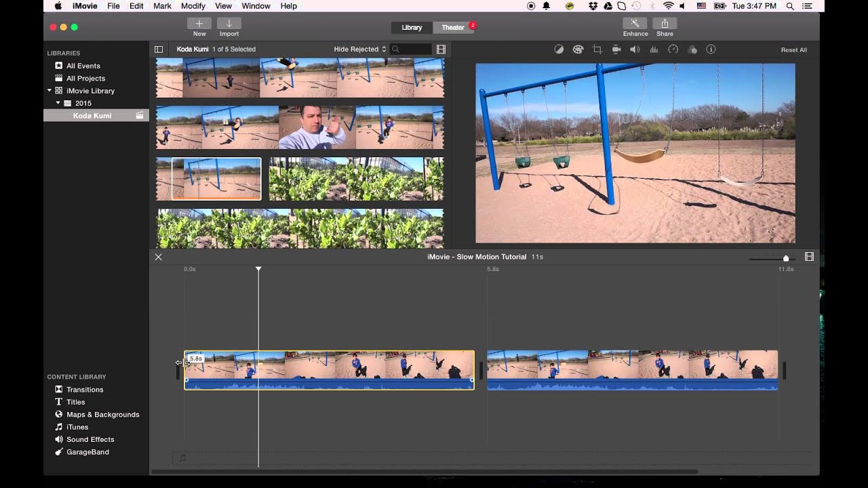Click the timeline playhead marker
The image size is (868, 488).
(x=258, y=269)
